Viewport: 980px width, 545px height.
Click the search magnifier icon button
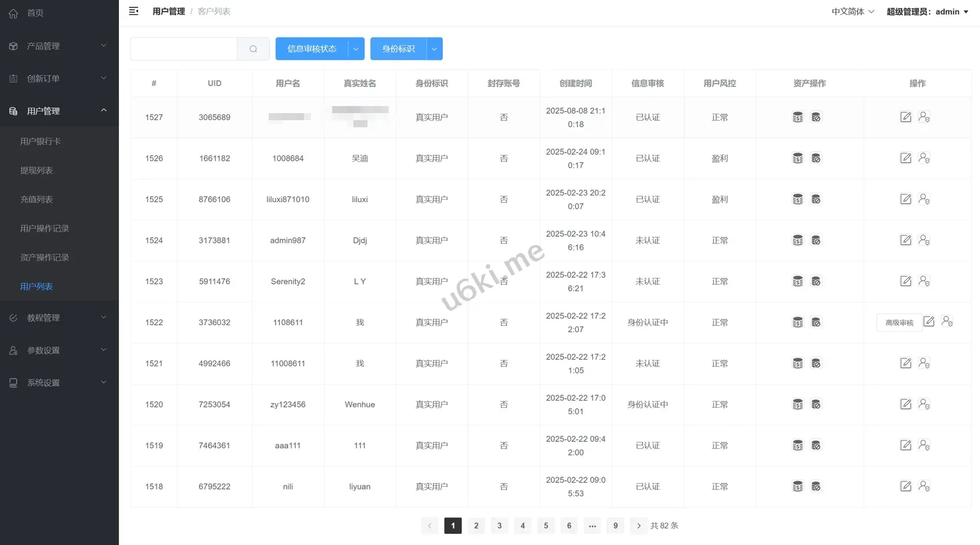[x=253, y=49]
